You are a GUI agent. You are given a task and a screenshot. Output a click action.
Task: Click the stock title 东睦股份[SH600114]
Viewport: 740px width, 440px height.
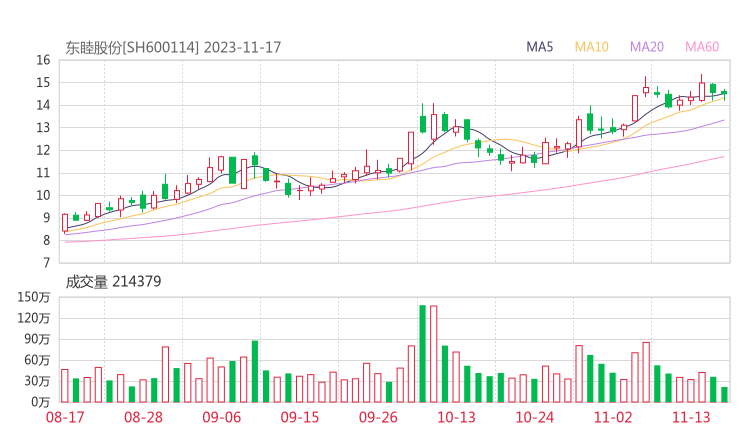click(132, 48)
